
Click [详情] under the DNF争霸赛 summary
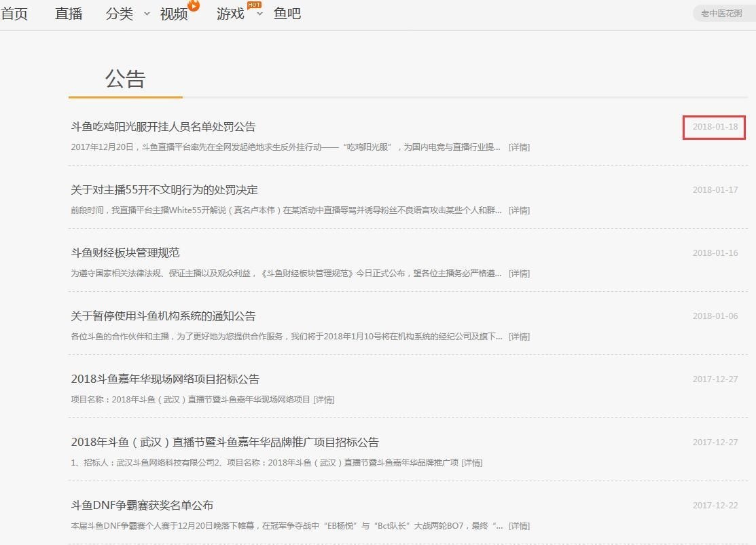click(519, 526)
